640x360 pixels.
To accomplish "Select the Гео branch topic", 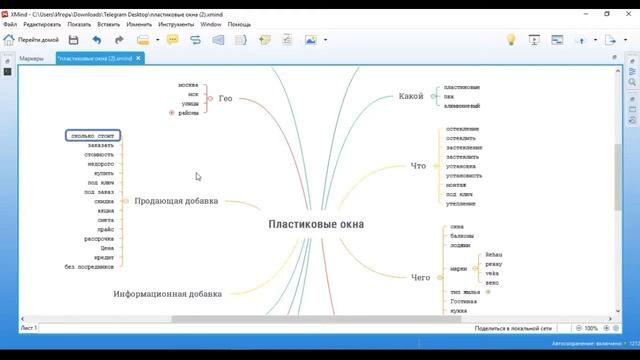I will (225, 98).
